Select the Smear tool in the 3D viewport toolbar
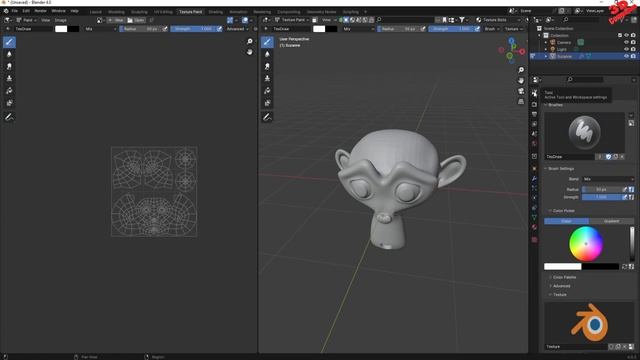Screen dimensions: 640x360 (x=267, y=66)
